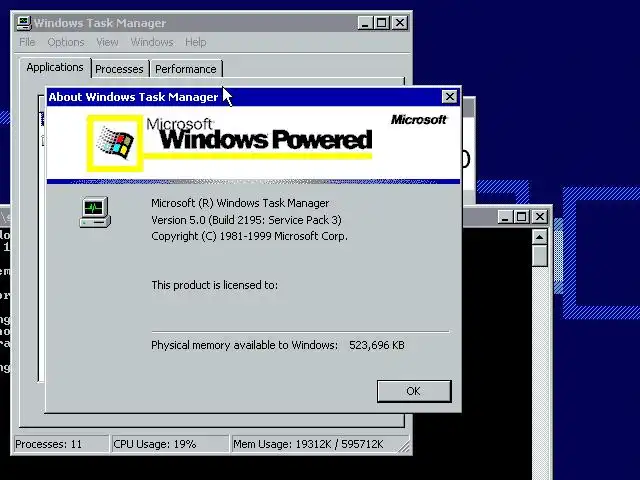Click the console scrollbar up arrow
Screen dimensions: 640x480
(540, 237)
